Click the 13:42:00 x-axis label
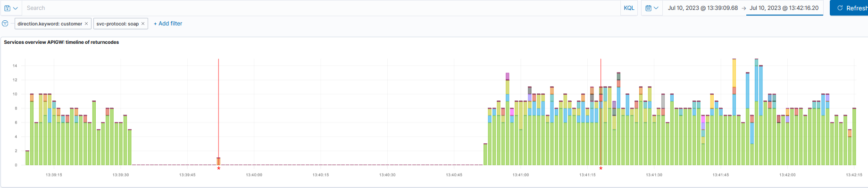868x188 pixels. (787, 175)
